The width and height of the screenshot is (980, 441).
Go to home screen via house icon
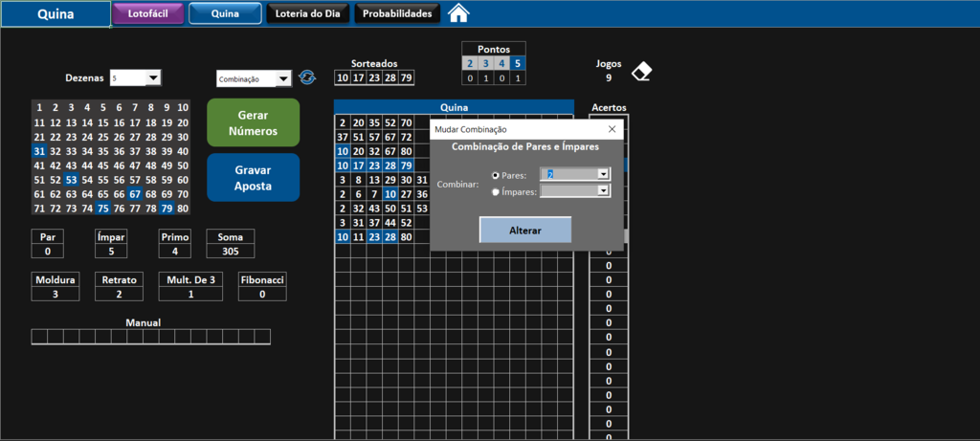tap(458, 13)
